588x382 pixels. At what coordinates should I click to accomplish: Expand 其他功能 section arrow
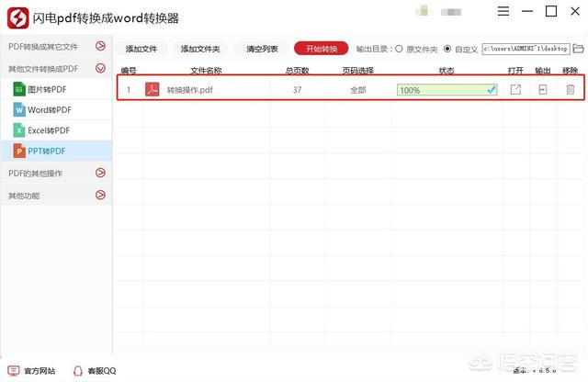[100, 195]
